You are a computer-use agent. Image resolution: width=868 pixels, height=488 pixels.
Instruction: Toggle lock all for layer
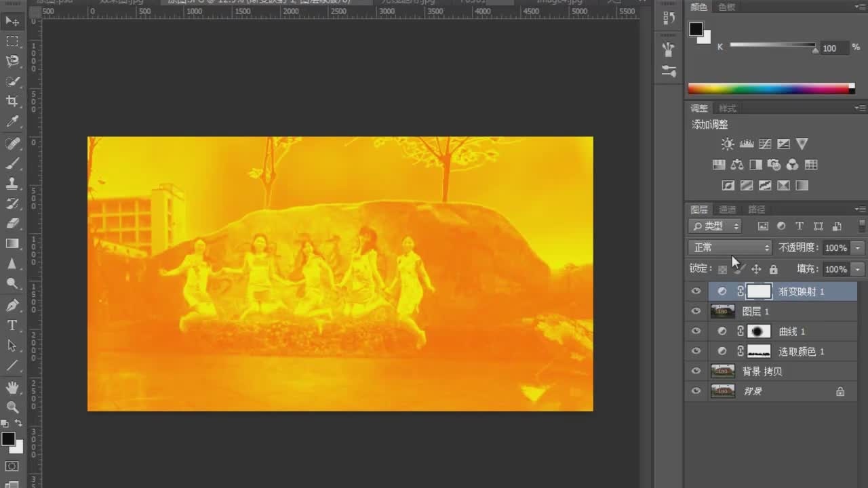[774, 269]
